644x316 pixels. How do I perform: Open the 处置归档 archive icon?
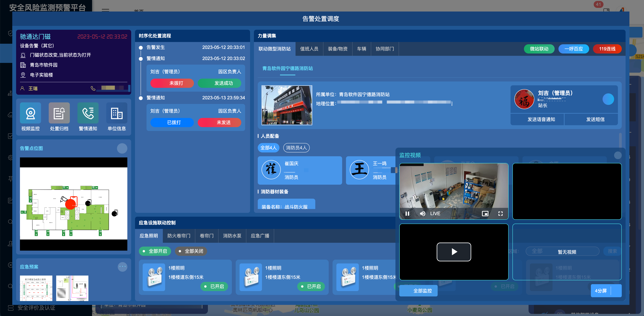point(59,113)
